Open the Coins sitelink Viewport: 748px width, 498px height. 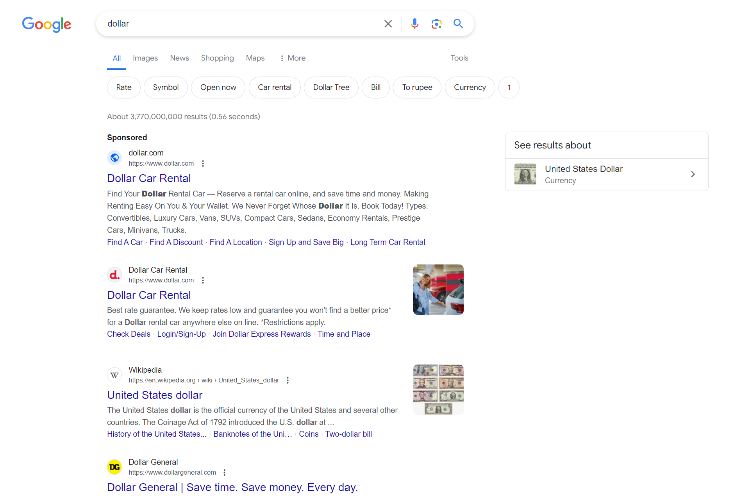[309, 435]
